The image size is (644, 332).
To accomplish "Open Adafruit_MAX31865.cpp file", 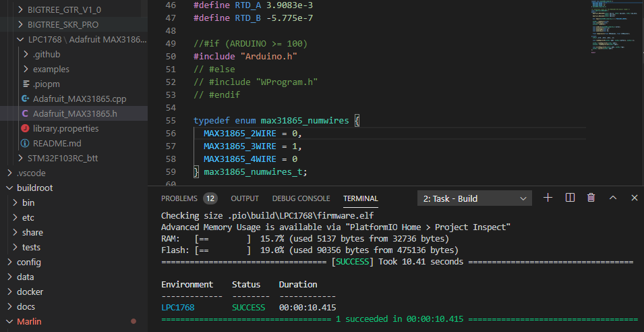I will pos(79,99).
